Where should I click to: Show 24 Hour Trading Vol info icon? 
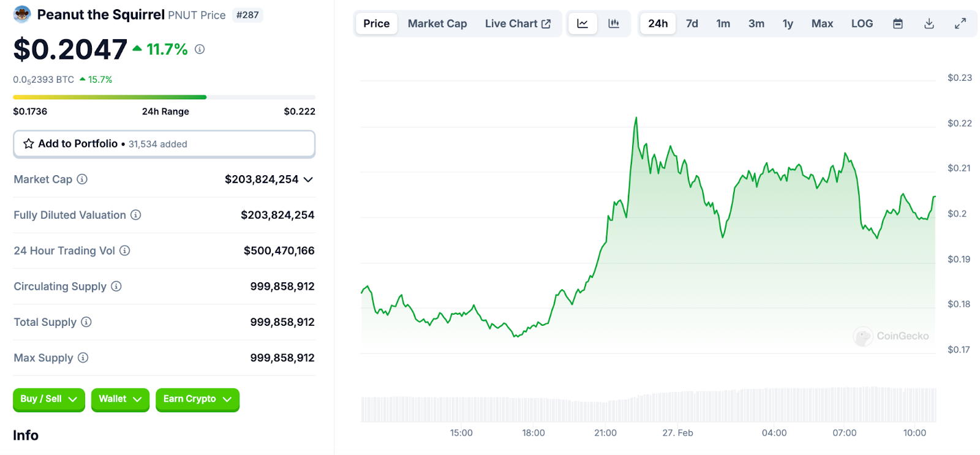pyautogui.click(x=124, y=250)
